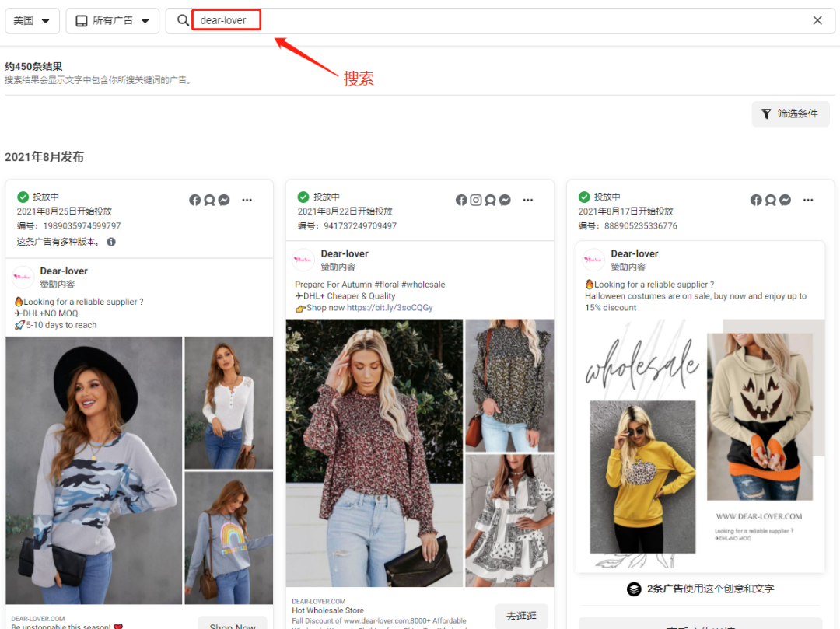Viewport: 840px width, 629px height.
Task: Open the 所有广告 ad category dropdown
Action: [113, 20]
